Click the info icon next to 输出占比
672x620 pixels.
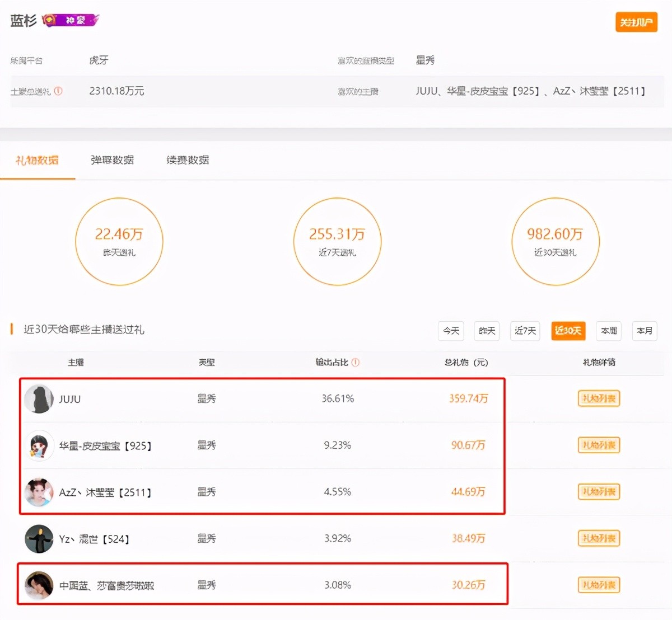pos(356,362)
